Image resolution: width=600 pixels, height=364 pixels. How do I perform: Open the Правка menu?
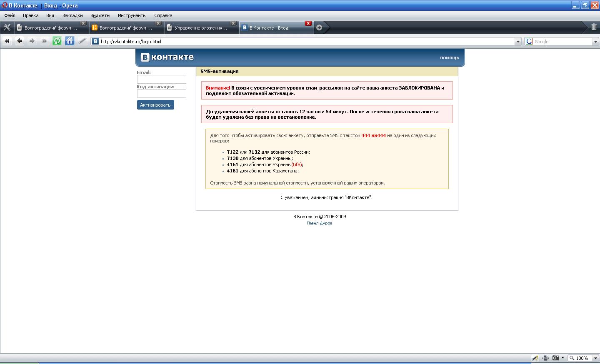click(x=31, y=15)
